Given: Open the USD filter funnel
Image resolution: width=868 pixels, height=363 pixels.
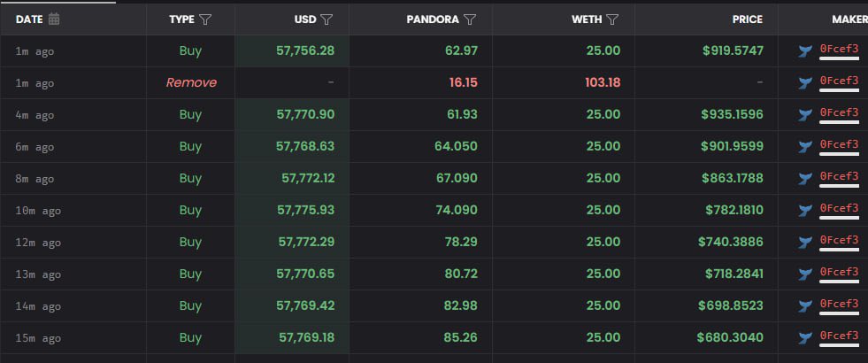Looking at the screenshot, I should pos(326,19).
